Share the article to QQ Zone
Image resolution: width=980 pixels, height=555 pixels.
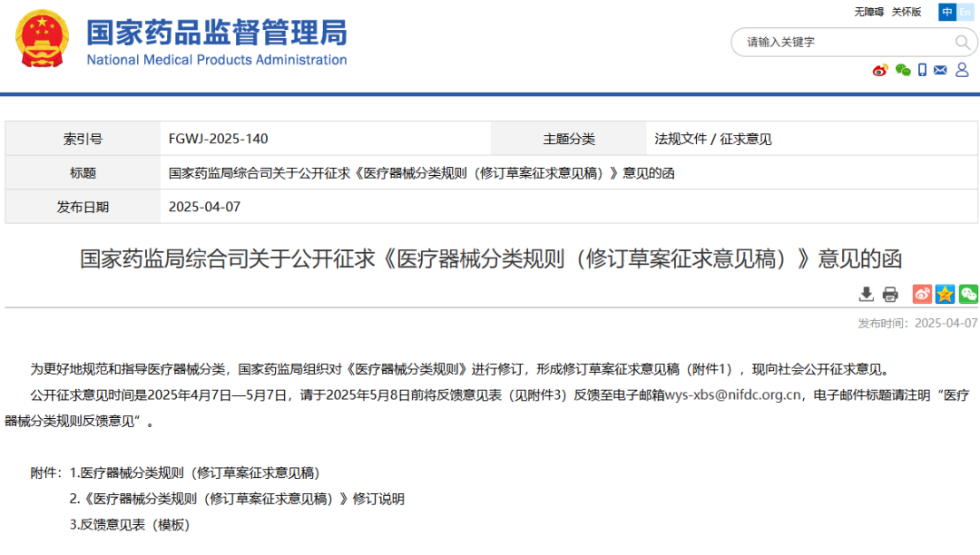(x=946, y=294)
